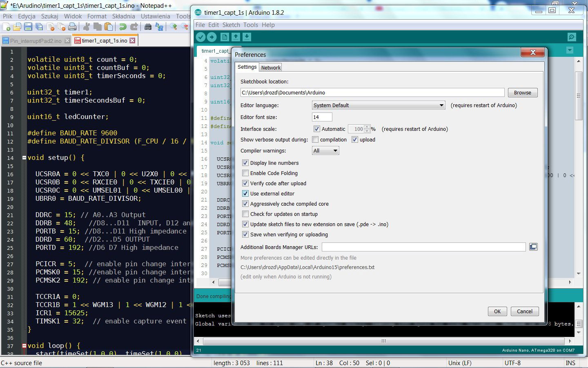Click Cancel button in Preferences
This screenshot has height=368, width=588.
coord(525,311)
